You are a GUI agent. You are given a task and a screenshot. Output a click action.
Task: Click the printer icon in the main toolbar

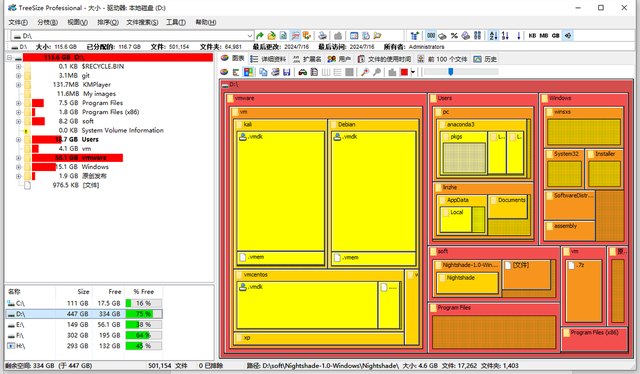click(322, 36)
